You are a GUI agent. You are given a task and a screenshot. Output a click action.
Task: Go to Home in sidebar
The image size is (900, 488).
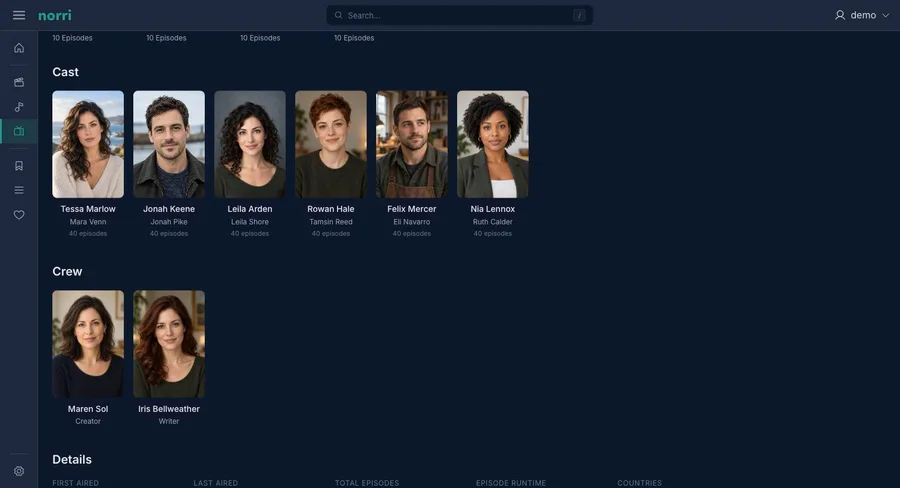tap(19, 48)
